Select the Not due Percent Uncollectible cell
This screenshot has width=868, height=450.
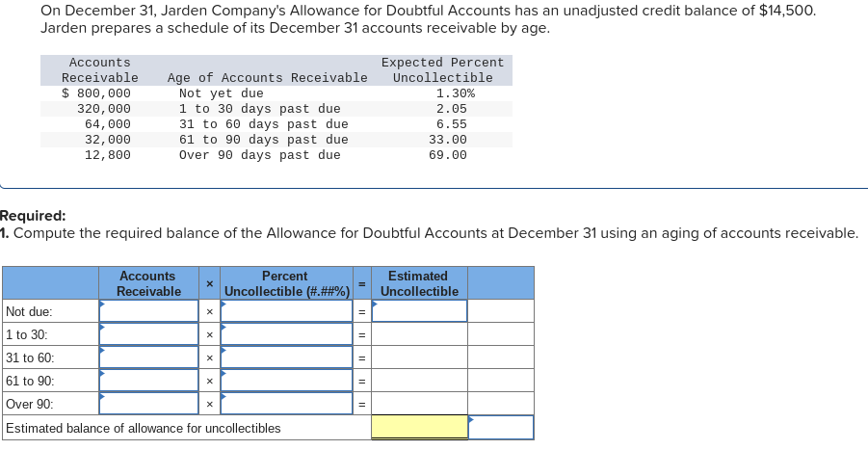[287, 311]
